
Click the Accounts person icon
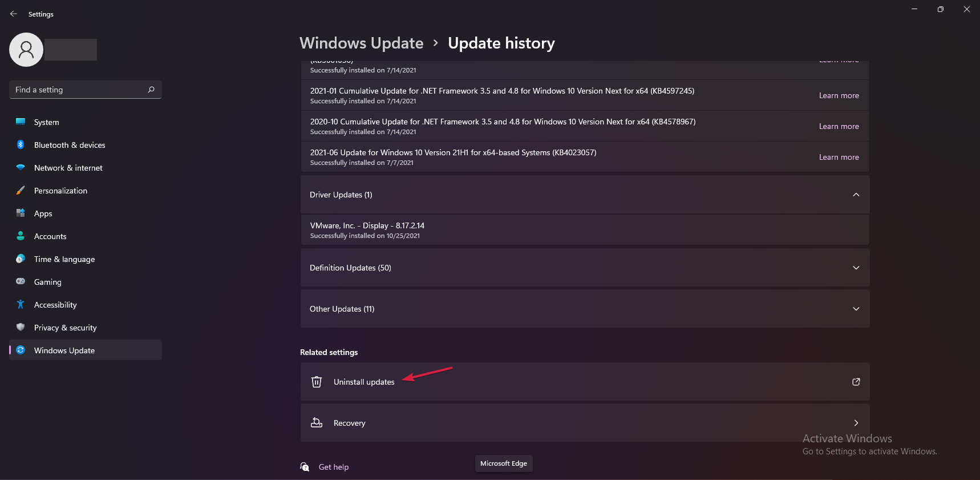[21, 236]
